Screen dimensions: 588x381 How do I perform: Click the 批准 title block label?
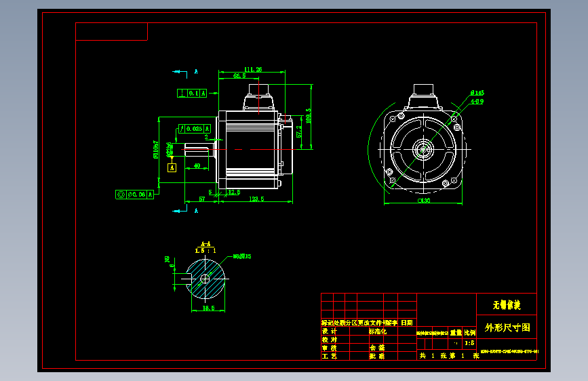click(x=377, y=356)
